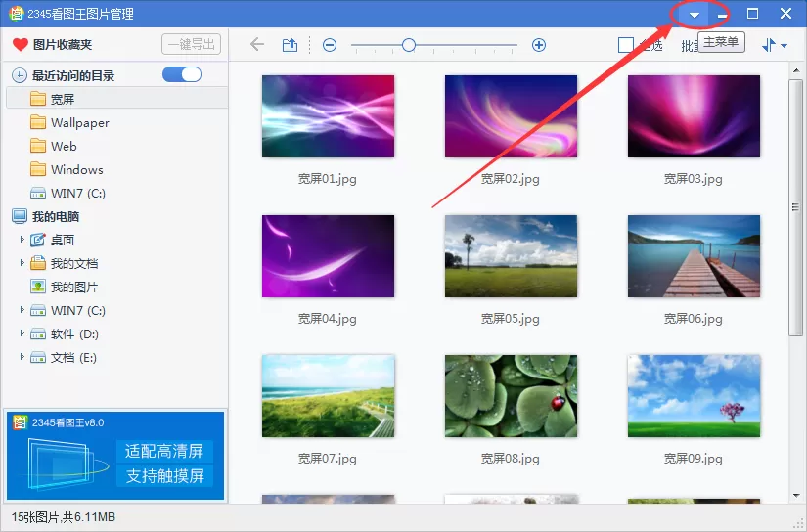This screenshot has height=532, width=807.
Task: Open thumbnail 宽屏03.jpg
Action: click(694, 116)
